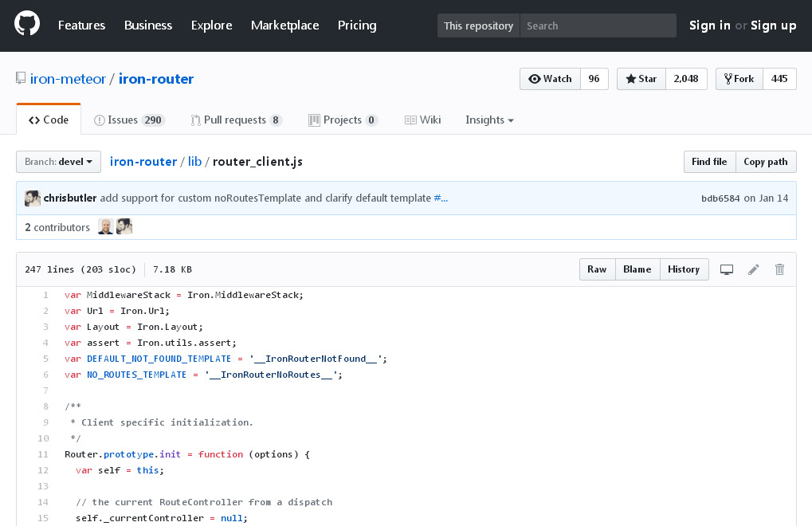Star the iron-router repository
The image size is (812, 526).
[x=641, y=79]
